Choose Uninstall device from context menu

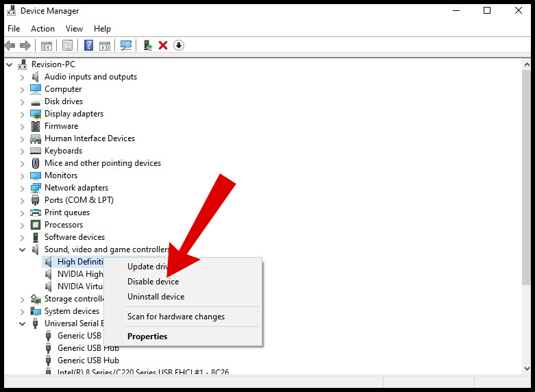click(x=183, y=296)
